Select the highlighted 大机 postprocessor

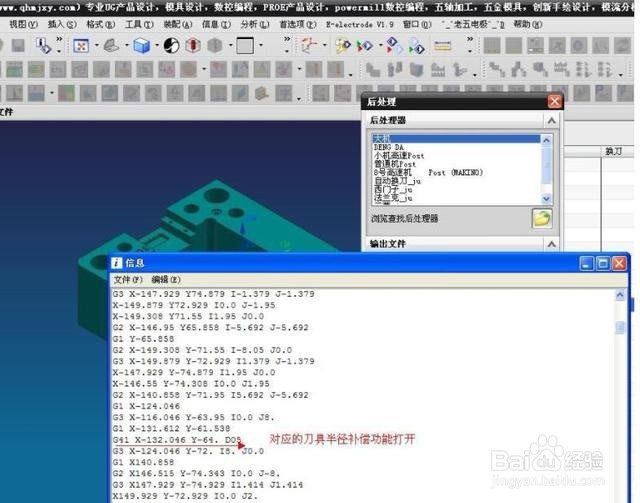[x=456, y=138]
